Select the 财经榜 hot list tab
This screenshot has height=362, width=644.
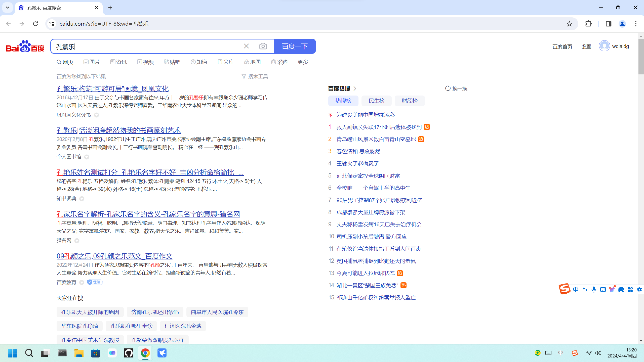pyautogui.click(x=410, y=101)
